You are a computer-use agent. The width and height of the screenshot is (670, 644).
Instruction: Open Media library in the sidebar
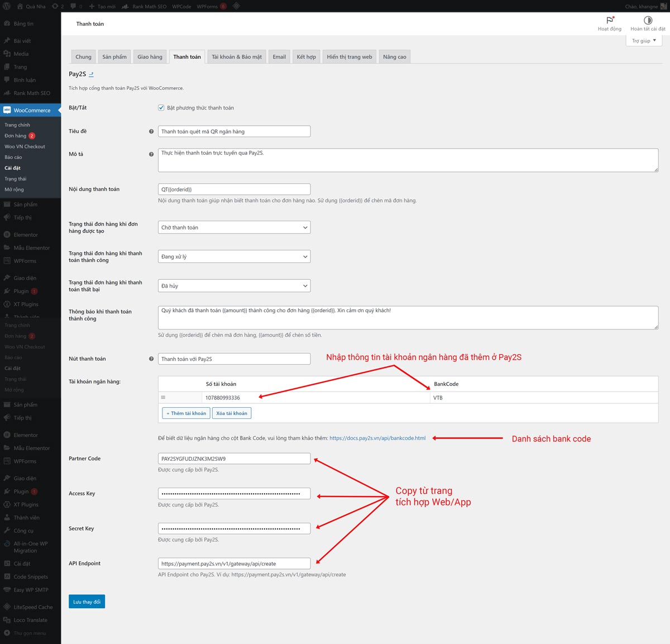(21, 54)
